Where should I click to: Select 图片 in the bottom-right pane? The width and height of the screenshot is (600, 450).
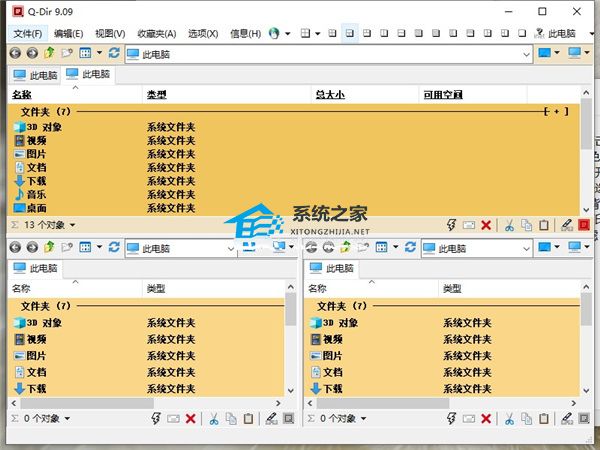[326, 355]
